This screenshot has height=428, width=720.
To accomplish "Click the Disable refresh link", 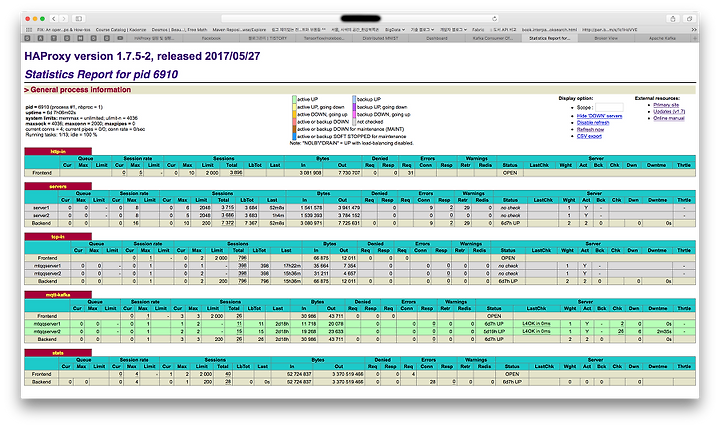I will [x=593, y=123].
